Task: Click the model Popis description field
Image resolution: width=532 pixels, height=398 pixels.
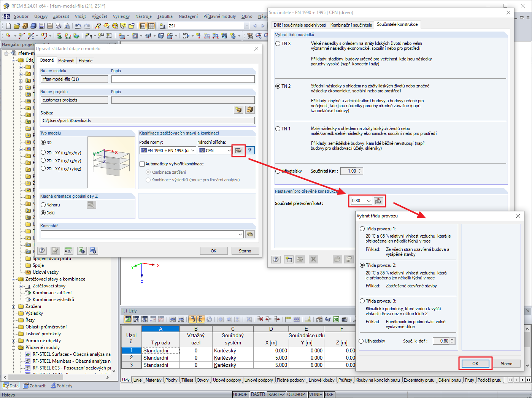Action: (x=183, y=79)
